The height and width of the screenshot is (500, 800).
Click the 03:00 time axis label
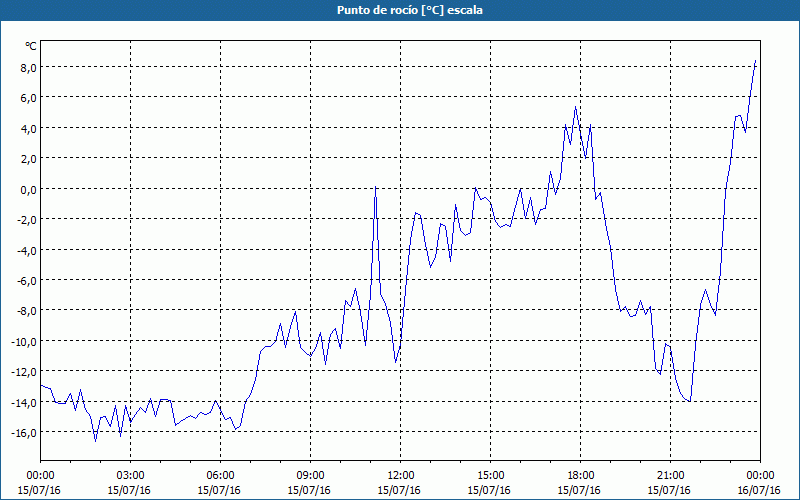click(x=131, y=476)
